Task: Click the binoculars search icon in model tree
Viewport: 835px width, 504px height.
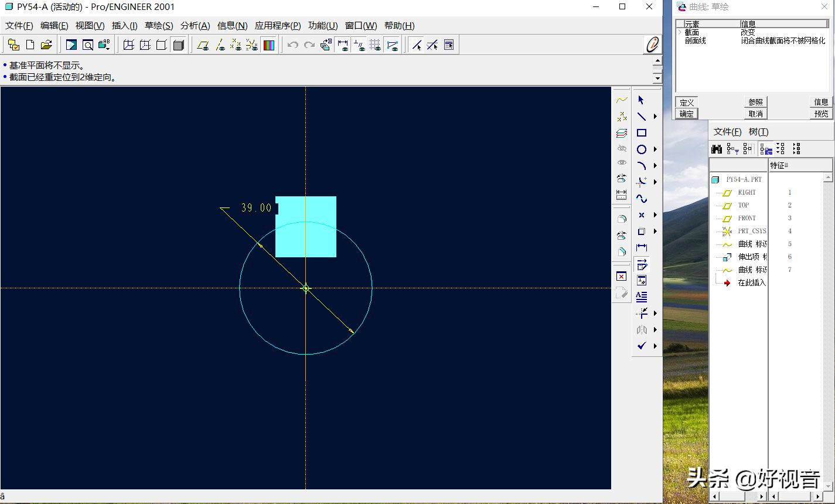Action: tap(717, 149)
